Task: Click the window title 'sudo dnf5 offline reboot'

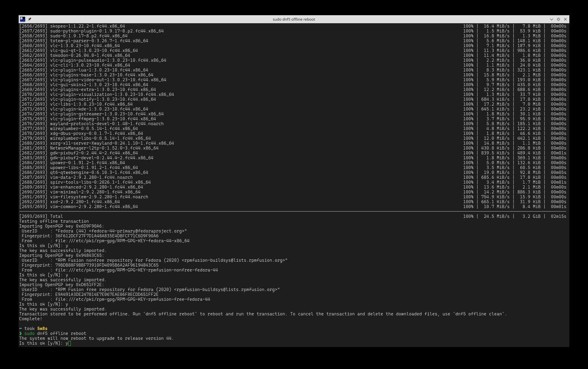Action: (x=294, y=19)
